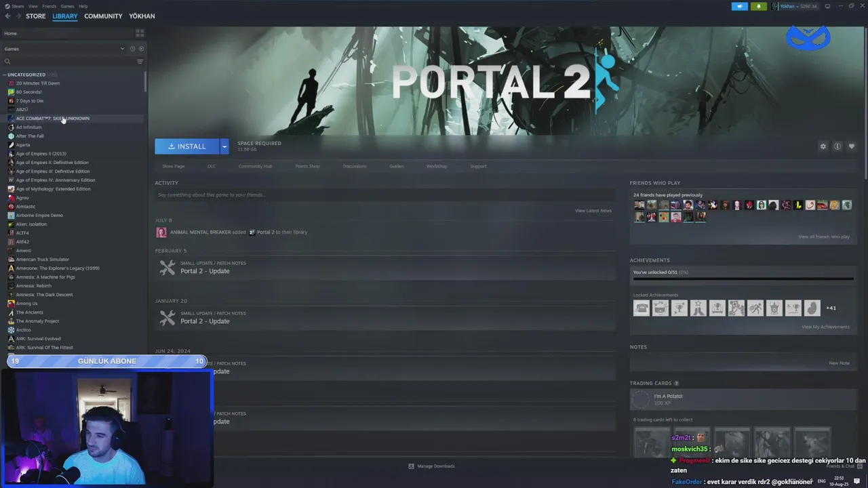Open the Community Hub link
The width and height of the screenshot is (868, 488).
coord(255,166)
